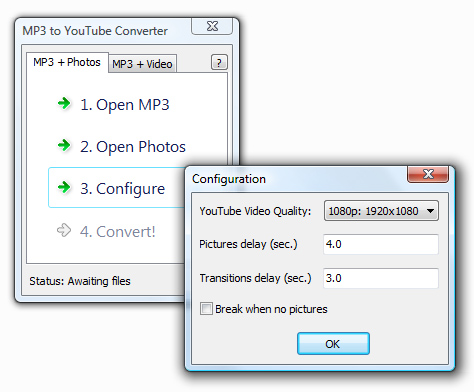
Task: Click the Pictures delay input field
Action: tap(381, 244)
